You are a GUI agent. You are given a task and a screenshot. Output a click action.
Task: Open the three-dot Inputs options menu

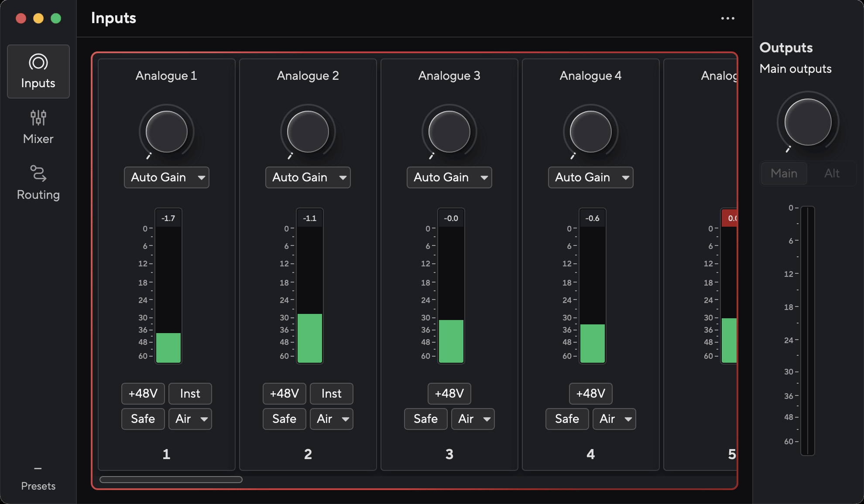point(727,18)
